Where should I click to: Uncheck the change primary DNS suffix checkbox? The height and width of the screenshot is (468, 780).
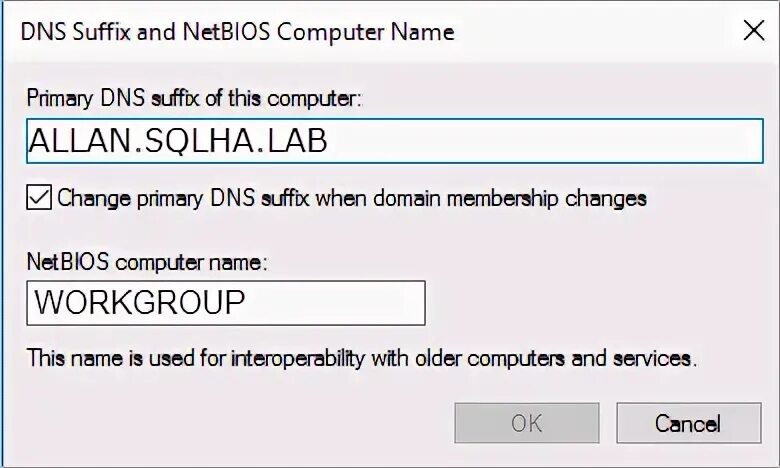39,198
